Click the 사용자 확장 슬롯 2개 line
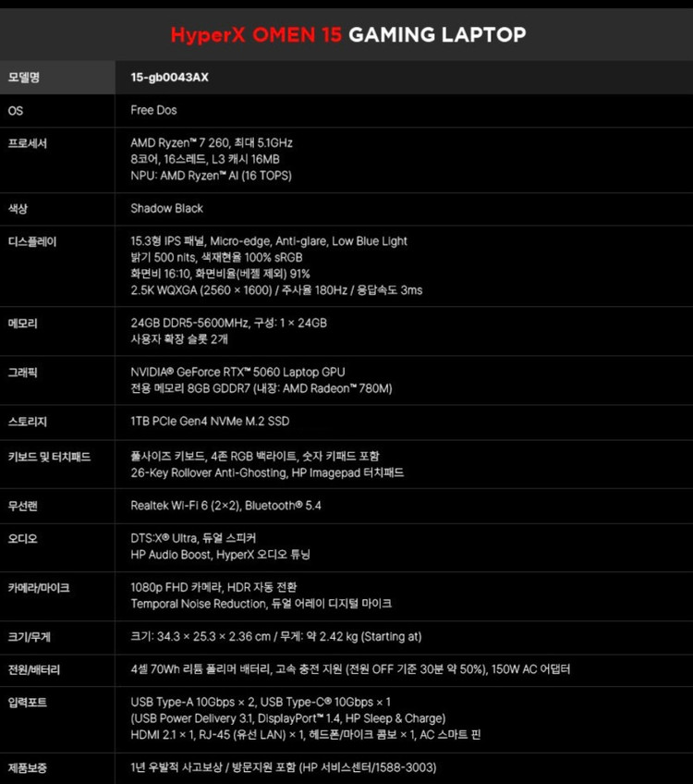Viewport: 693px width, 784px height. [179, 339]
